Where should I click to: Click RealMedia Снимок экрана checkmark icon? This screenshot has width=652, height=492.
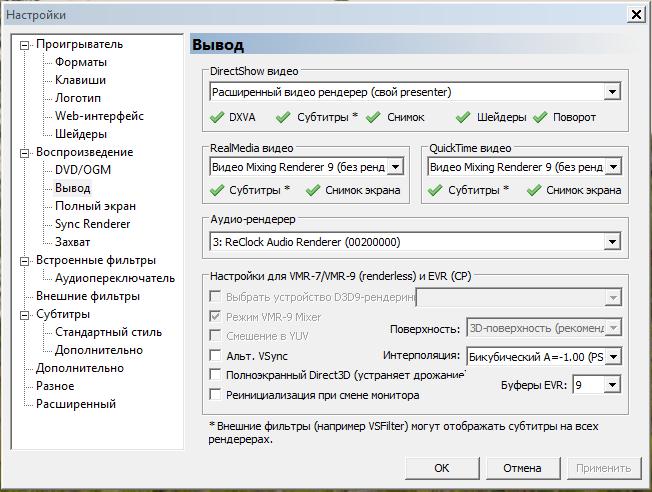(x=313, y=190)
